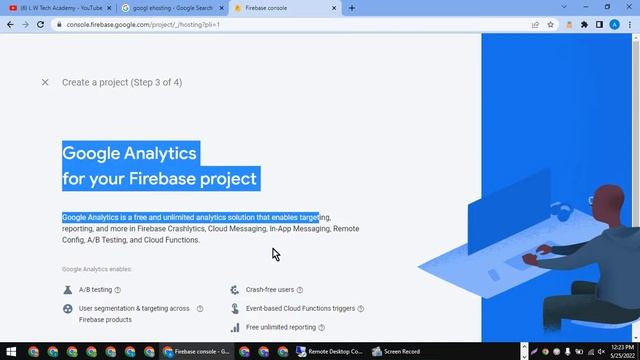Click the 'A/B testing' text
This screenshot has width=640, height=360.
click(x=96, y=290)
